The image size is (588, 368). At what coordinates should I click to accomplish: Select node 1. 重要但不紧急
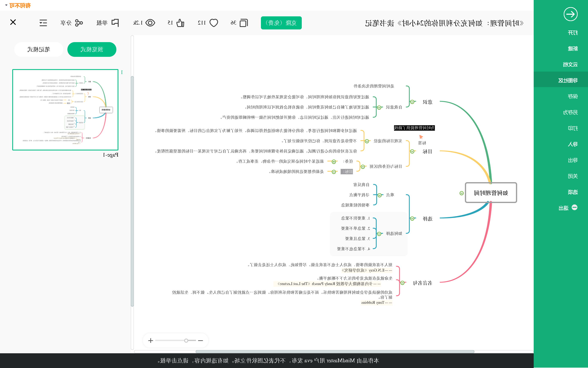point(355,218)
